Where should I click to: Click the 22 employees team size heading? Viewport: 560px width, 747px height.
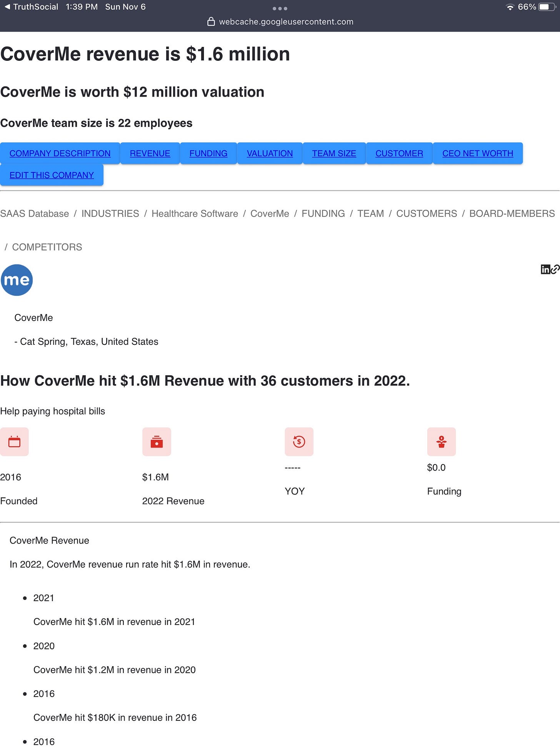(96, 123)
